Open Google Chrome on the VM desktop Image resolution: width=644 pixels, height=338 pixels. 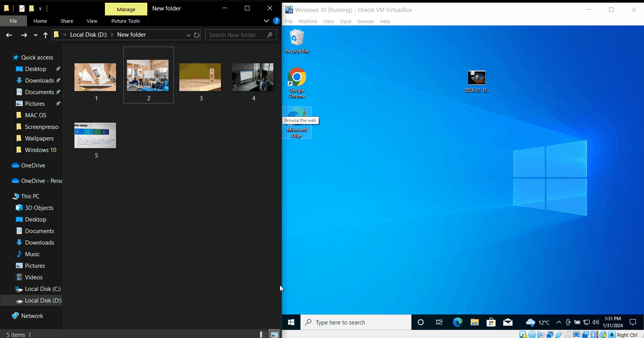coord(297,83)
